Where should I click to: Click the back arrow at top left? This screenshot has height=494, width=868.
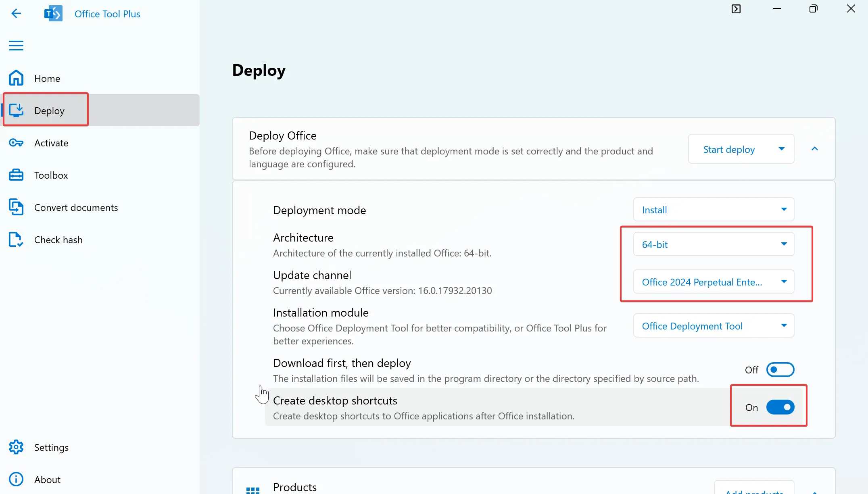[17, 13]
